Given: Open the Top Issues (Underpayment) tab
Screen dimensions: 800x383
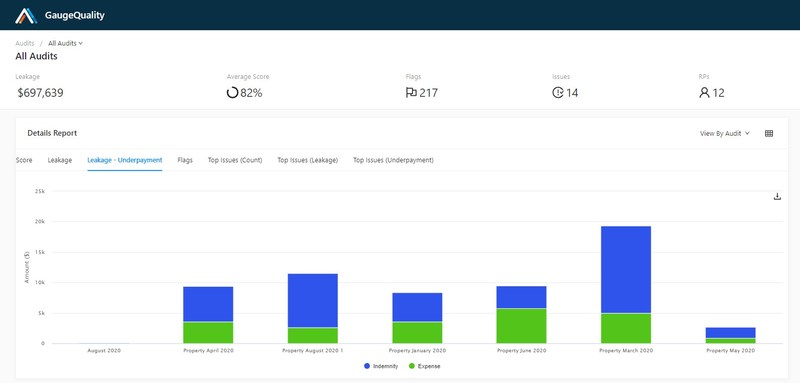Looking at the screenshot, I should pos(393,160).
